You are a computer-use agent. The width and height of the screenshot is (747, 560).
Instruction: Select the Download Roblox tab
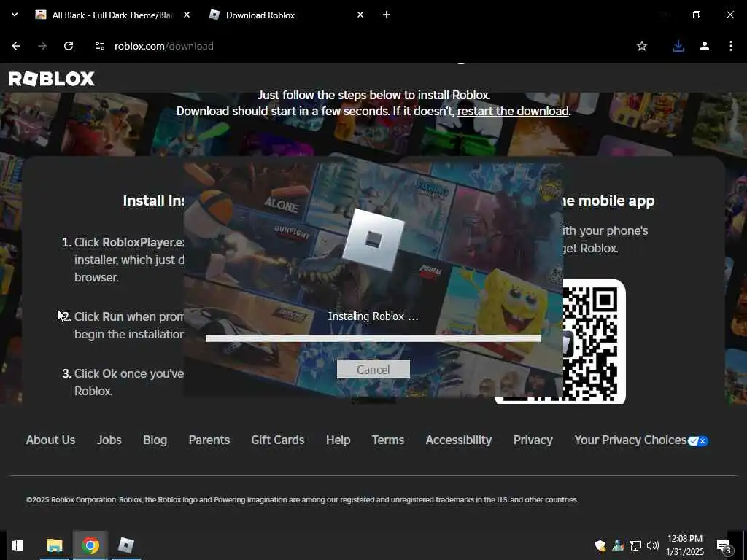(286, 15)
